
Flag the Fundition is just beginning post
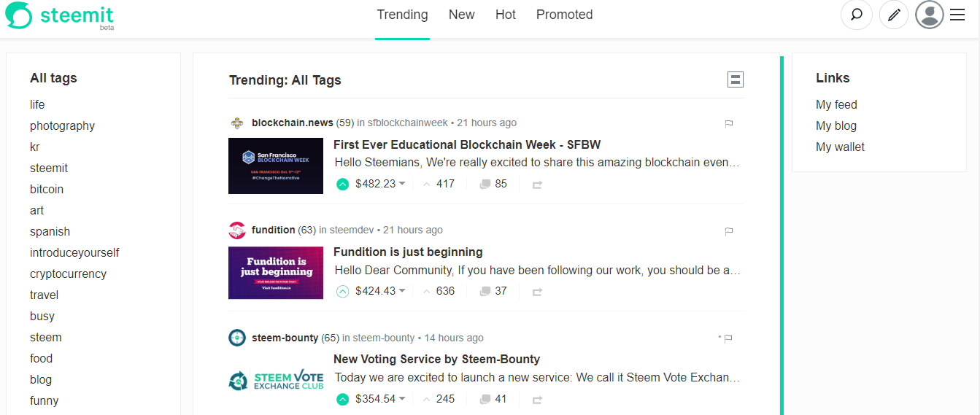728,231
